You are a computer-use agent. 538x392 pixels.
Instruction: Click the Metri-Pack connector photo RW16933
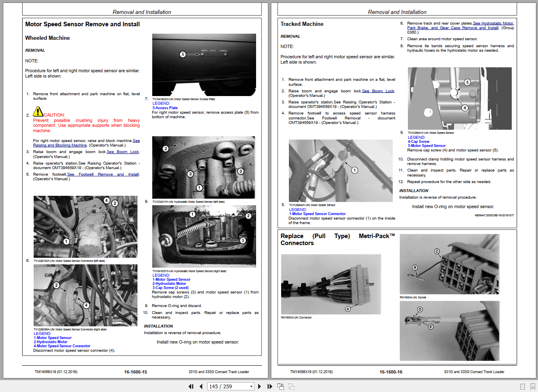(331, 284)
